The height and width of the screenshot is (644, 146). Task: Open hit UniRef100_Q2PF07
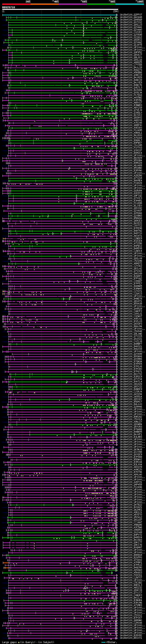(131, 15)
